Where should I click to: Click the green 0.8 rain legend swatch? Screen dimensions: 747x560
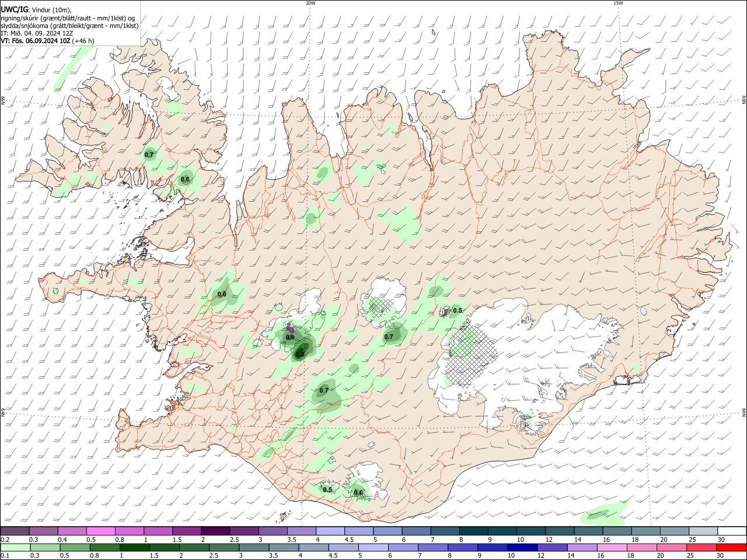click(x=104, y=548)
